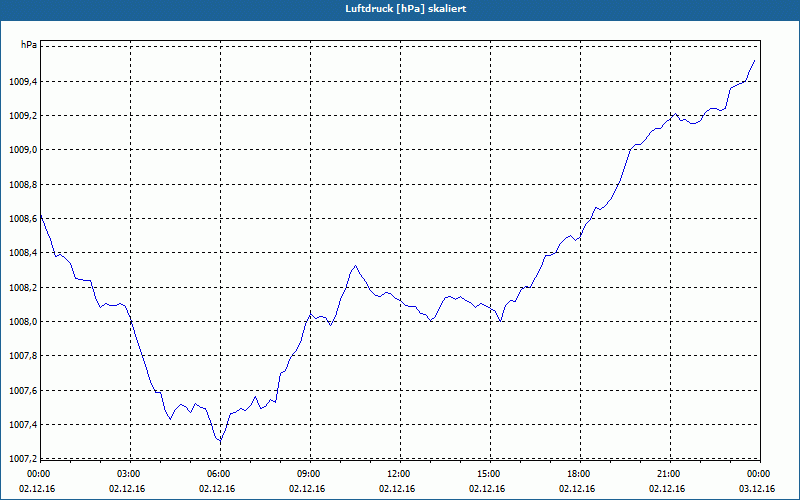Click the 09:00 time label

click(309, 474)
